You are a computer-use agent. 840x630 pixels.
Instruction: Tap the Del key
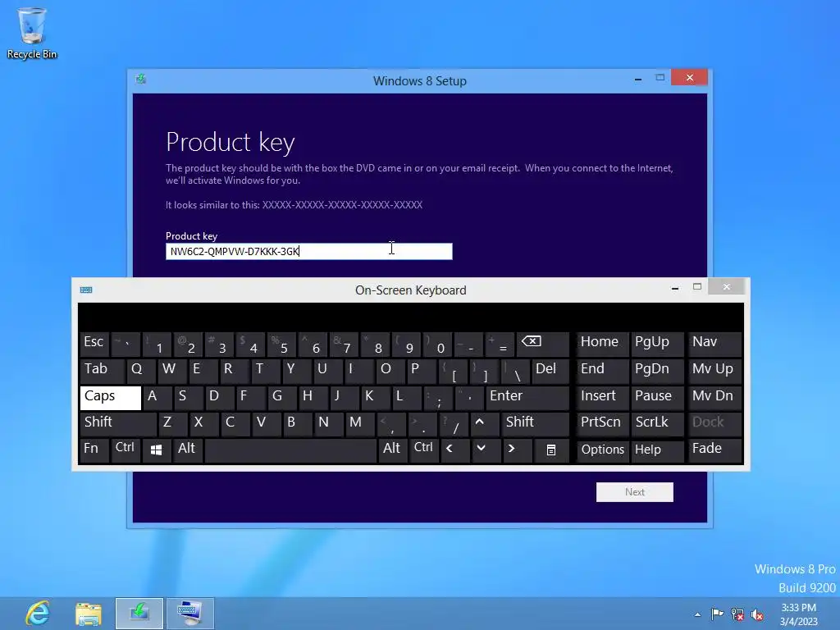coord(550,371)
